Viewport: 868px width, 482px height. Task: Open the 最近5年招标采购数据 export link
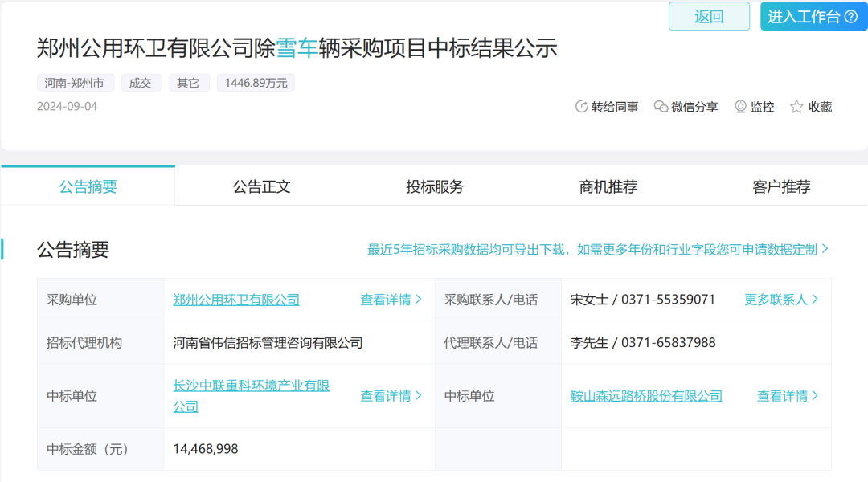tap(598, 250)
